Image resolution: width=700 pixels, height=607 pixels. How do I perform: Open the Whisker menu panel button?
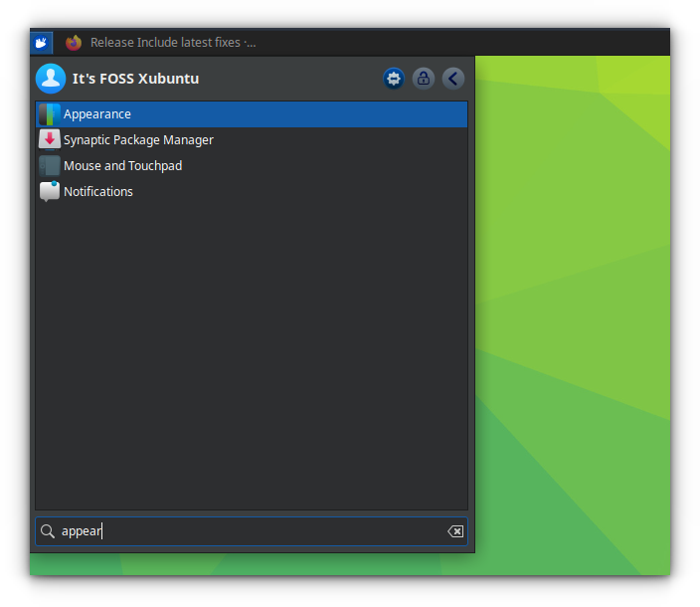coord(42,43)
